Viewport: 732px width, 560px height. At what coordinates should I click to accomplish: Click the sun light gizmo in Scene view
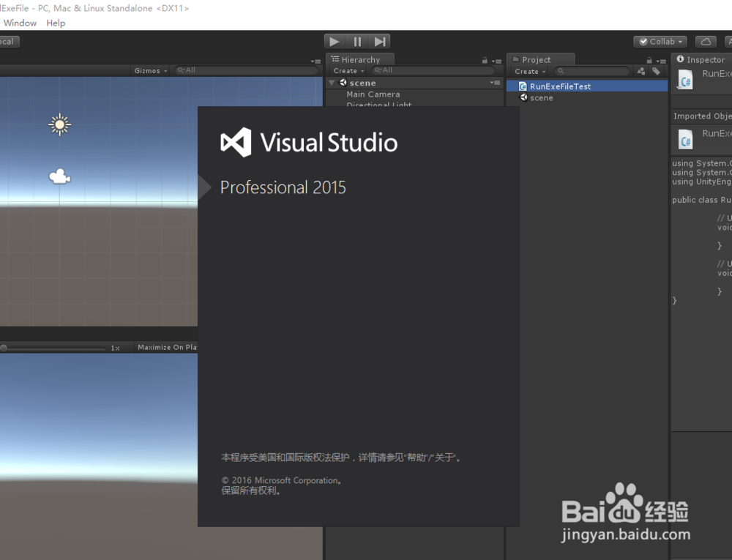tap(60, 124)
